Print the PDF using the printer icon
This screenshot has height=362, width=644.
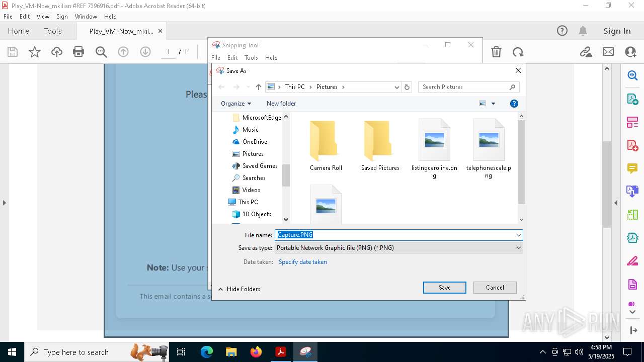pos(78,52)
